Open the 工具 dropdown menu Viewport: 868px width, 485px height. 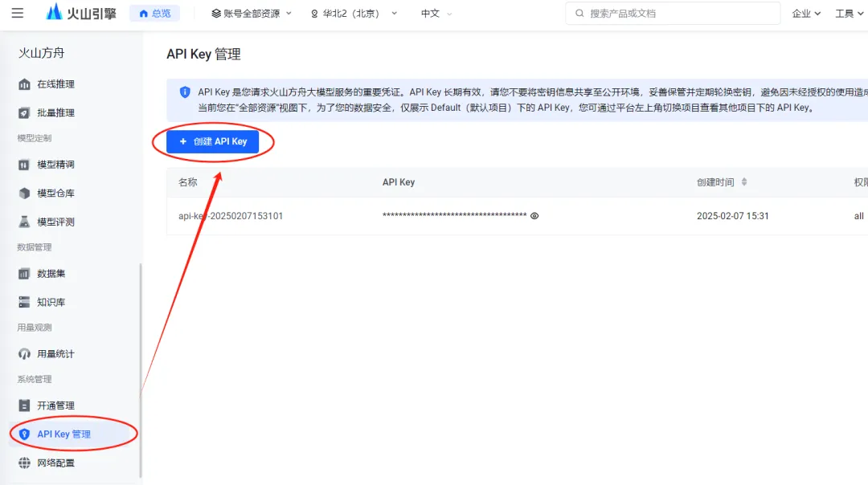(x=850, y=14)
